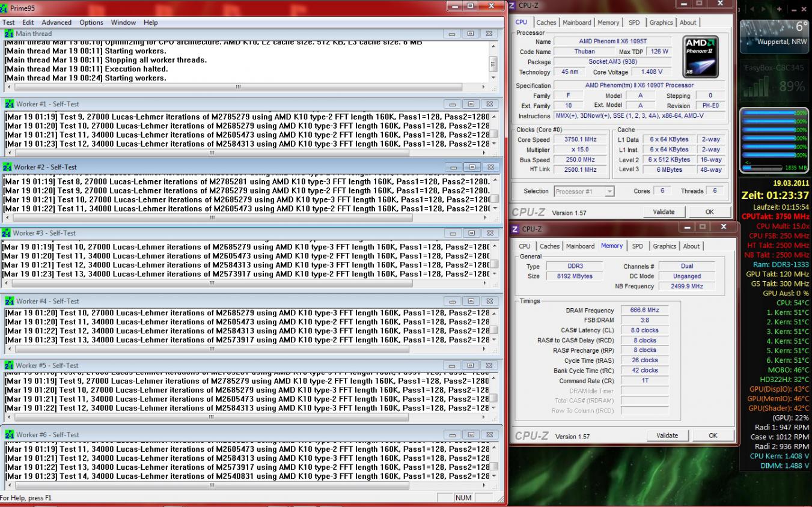Click Worker #1 horizontal scrollbar thumb
The height and width of the screenshot is (507, 812).
point(212,153)
